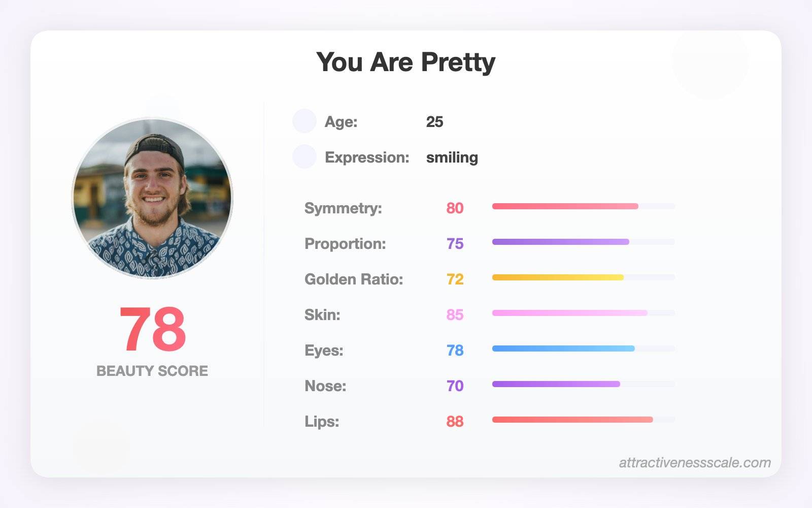
Task: Click the large 78 beauty score
Action: (152, 329)
